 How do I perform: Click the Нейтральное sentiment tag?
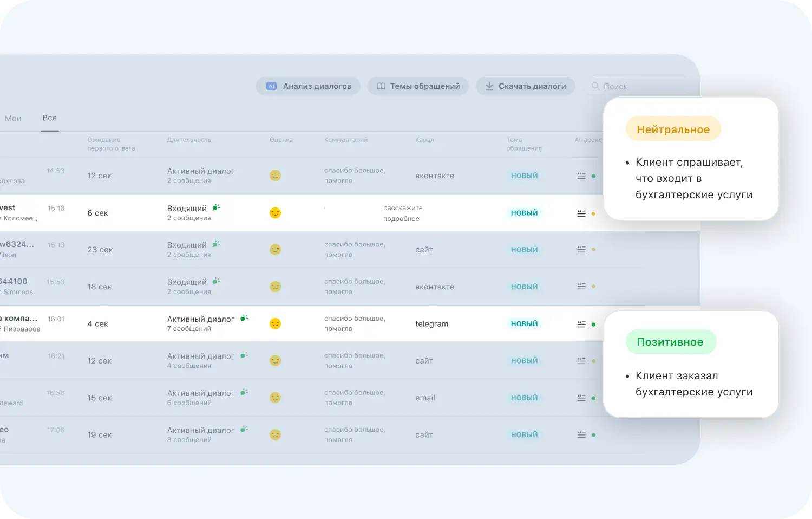pyautogui.click(x=673, y=129)
